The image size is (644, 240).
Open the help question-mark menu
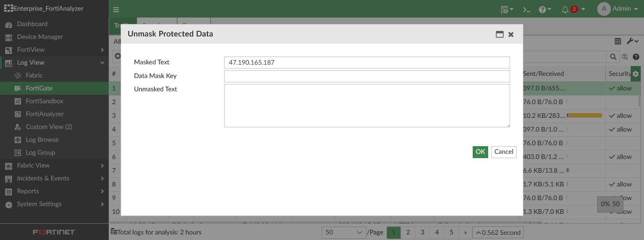tap(545, 9)
